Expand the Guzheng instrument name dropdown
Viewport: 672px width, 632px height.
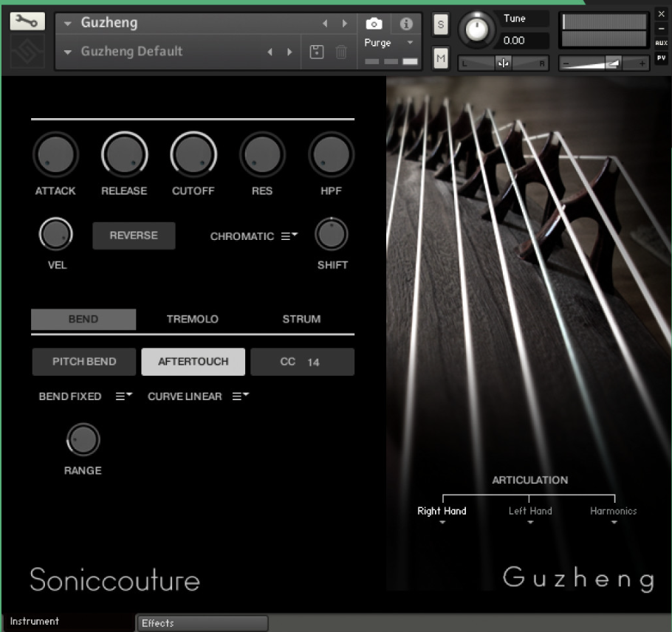click(67, 24)
